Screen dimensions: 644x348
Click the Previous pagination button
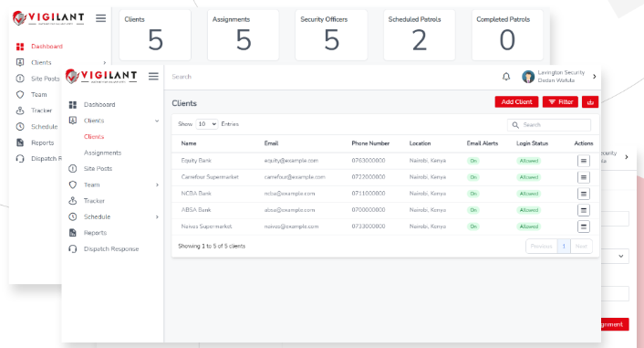(541, 246)
